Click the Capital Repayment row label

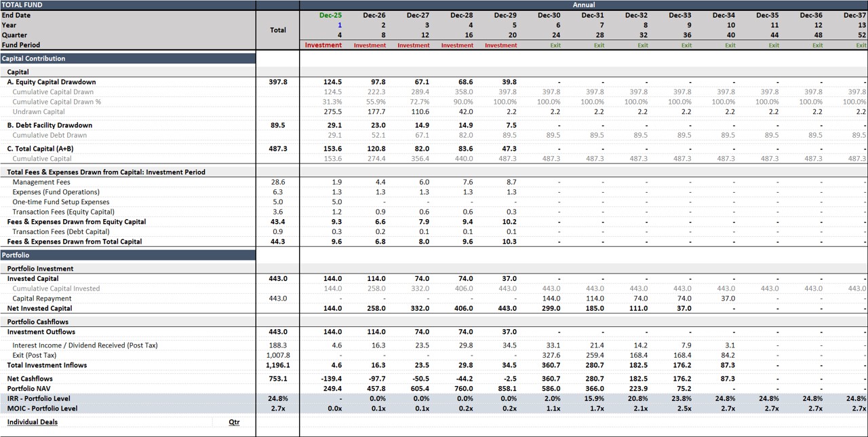point(42,299)
